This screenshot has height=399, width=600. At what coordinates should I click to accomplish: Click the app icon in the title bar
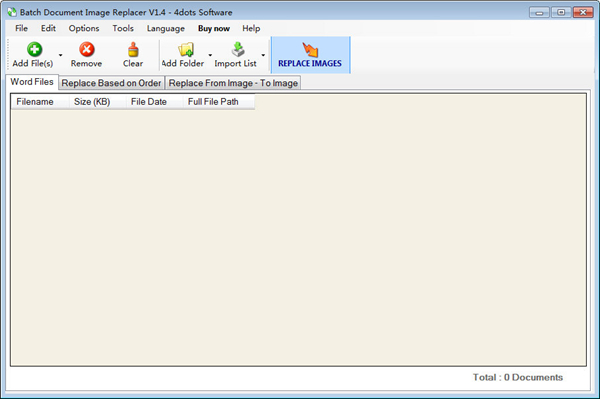click(x=12, y=12)
